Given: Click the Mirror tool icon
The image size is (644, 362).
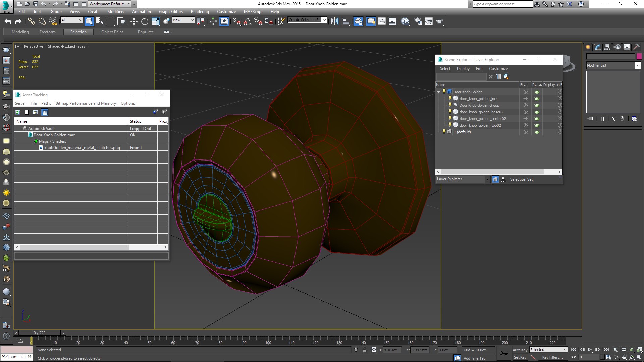Looking at the screenshot, I should point(334,21).
